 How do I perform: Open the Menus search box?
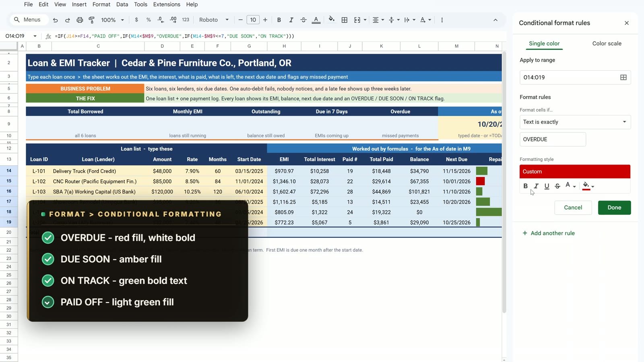[x=29, y=20]
